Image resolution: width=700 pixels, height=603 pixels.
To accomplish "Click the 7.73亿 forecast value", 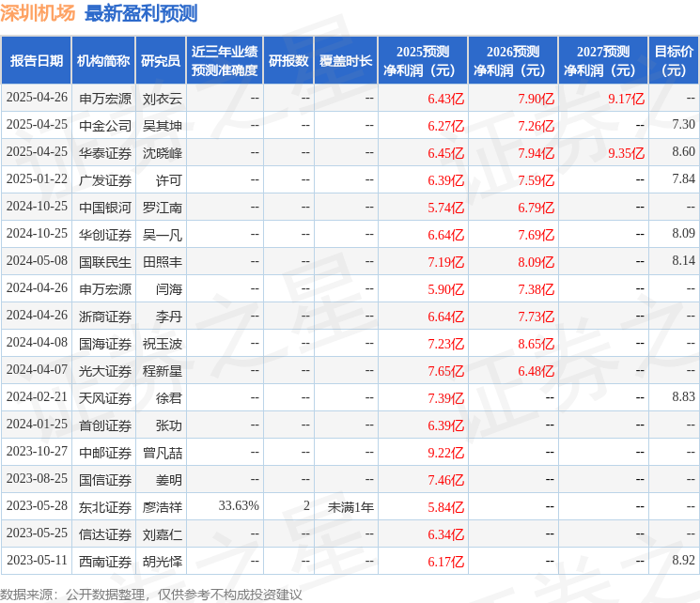I will [537, 317].
